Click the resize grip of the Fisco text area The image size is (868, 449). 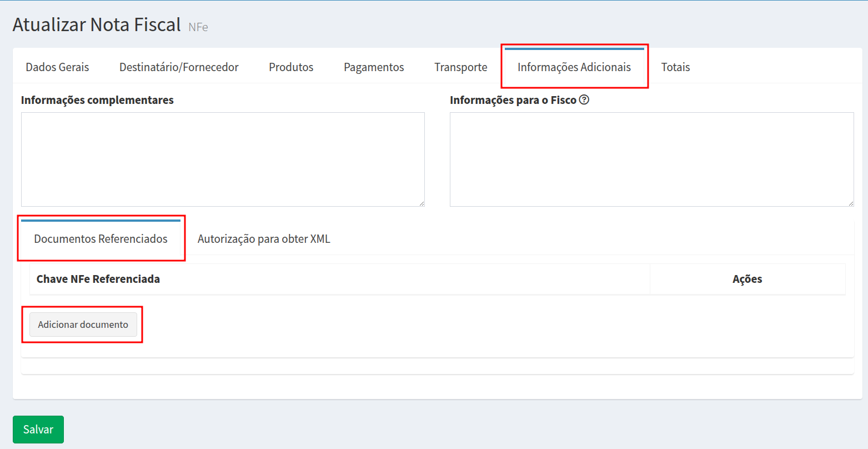point(851,203)
